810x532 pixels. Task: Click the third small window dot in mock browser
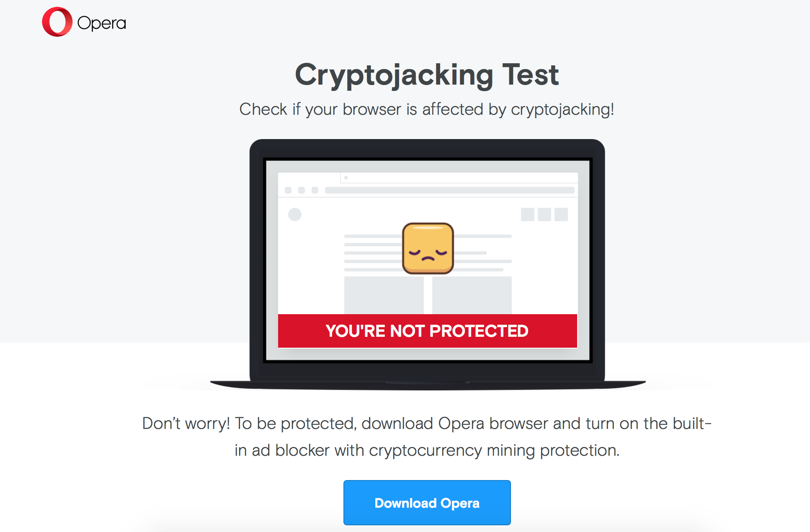point(315,190)
